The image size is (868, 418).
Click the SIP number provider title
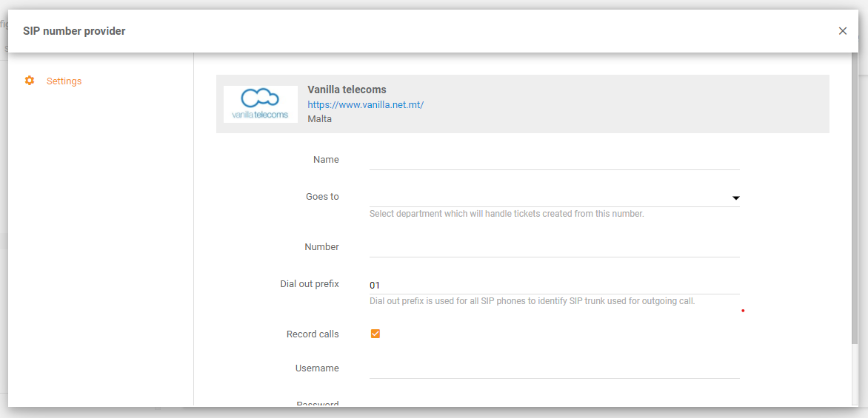tap(74, 31)
